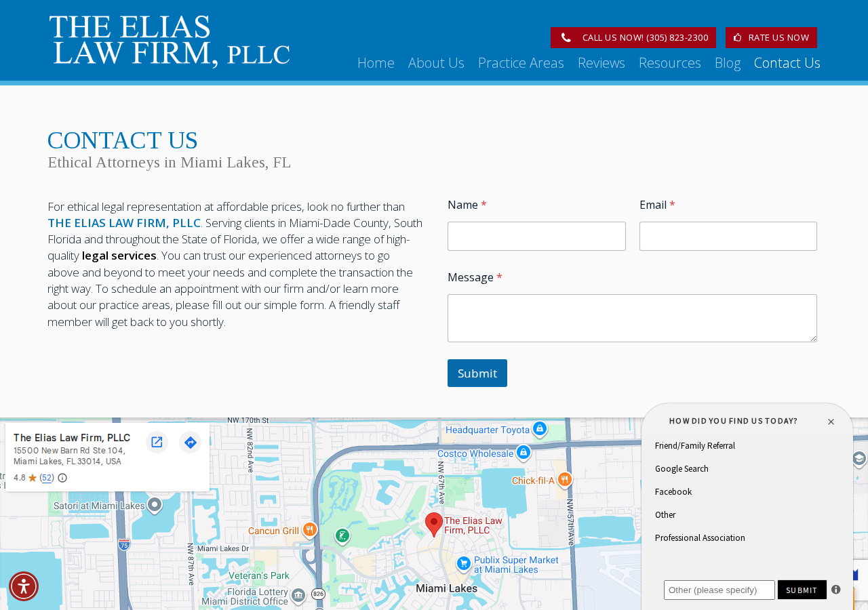The image size is (868, 610).
Task: Click Miami Lakes map label
Action: [446, 588]
